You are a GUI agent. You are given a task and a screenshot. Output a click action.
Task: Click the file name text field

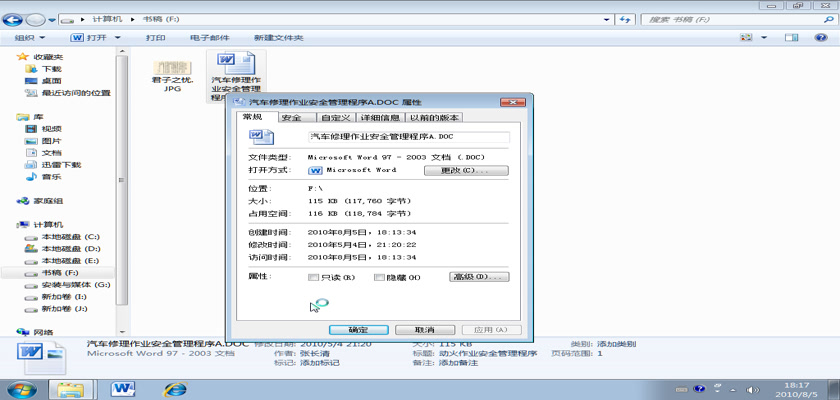pos(408,136)
